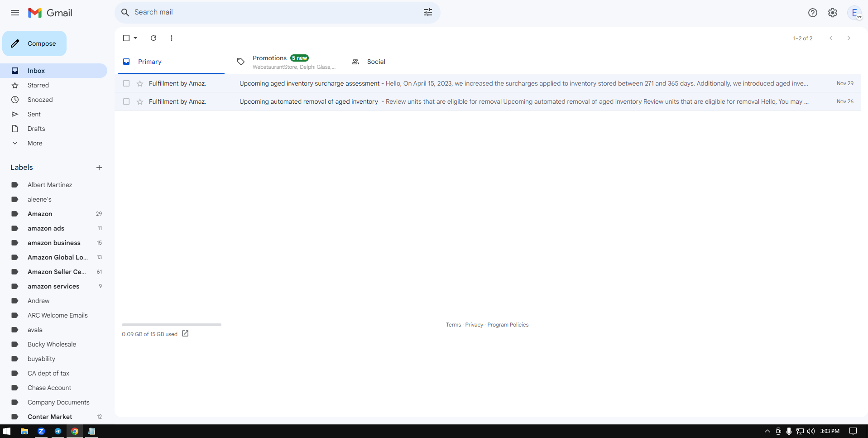
Task: Select the aged inventory surcharge email checkbox
Action: point(126,83)
